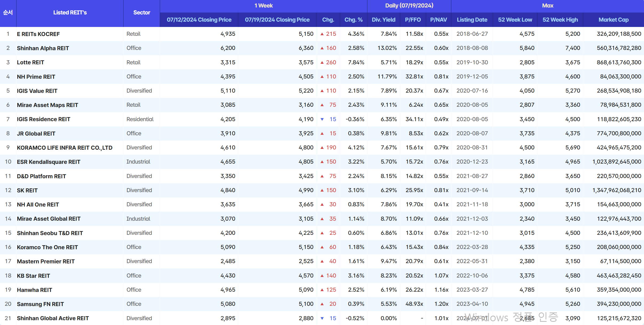Click the P/NAV column header
644x325 pixels.
439,20
